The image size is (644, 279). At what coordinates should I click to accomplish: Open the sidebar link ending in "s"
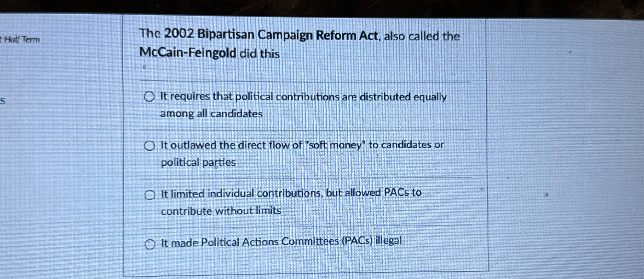(3, 101)
